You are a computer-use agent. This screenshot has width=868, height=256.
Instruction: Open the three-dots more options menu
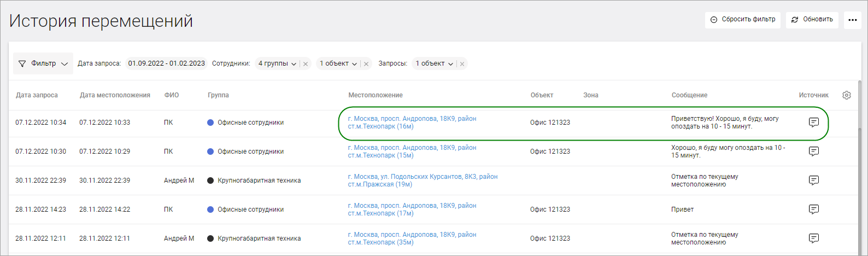852,20
